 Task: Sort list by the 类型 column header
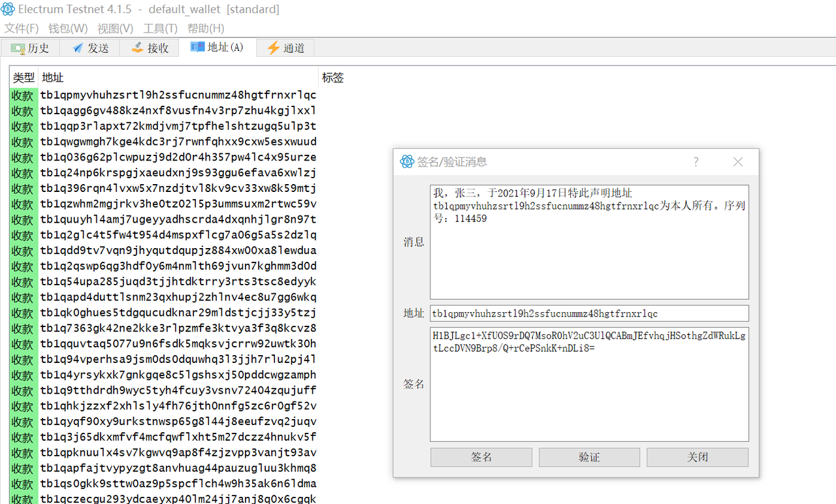24,78
